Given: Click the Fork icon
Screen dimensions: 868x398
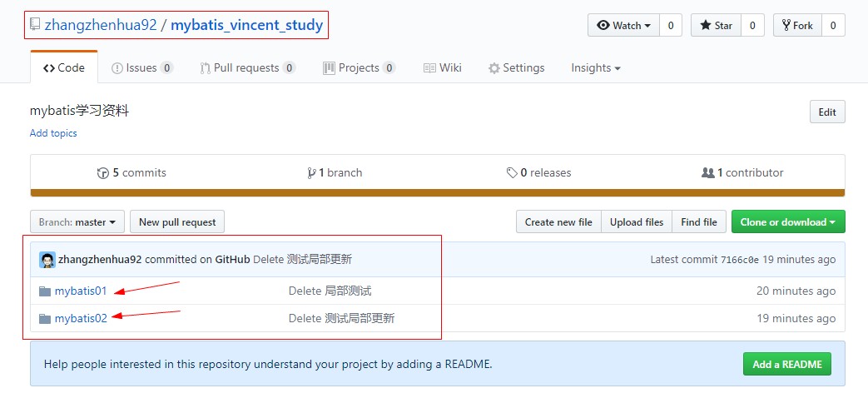Looking at the screenshot, I should [x=786, y=25].
